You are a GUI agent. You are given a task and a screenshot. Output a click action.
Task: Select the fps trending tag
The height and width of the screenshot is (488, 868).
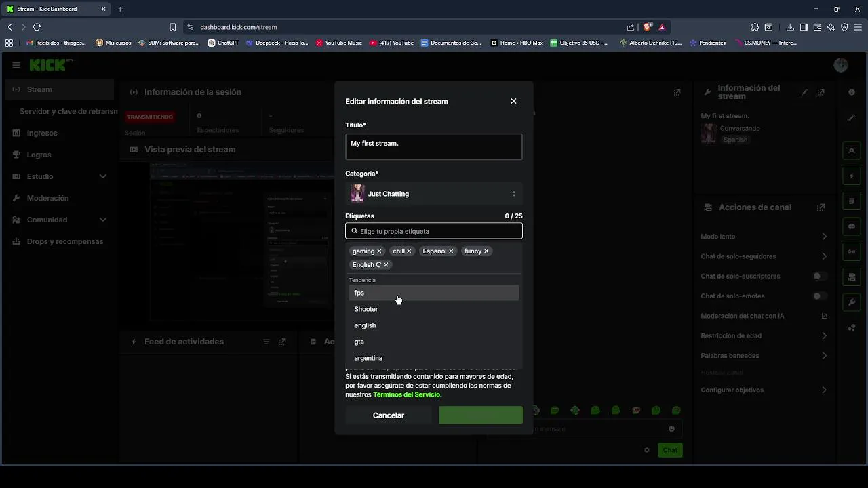(433, 293)
